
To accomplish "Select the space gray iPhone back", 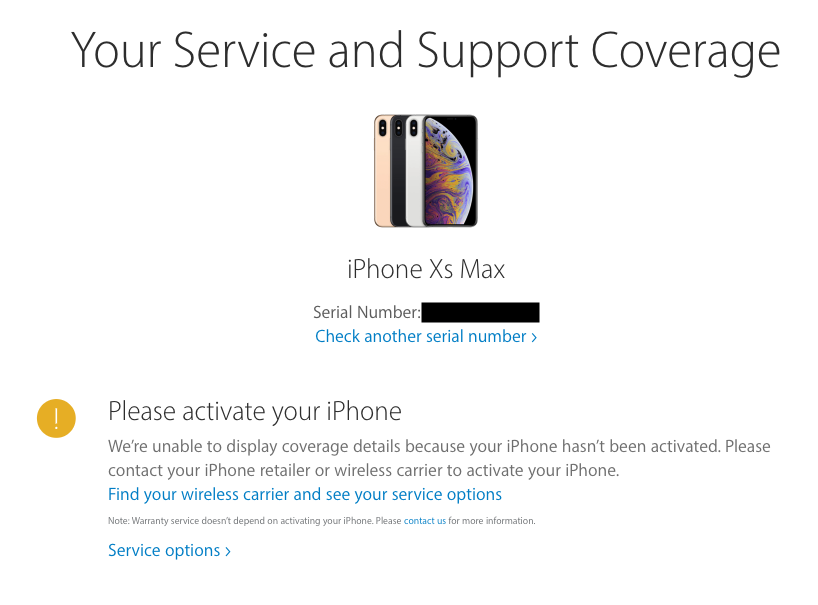I will (398, 172).
